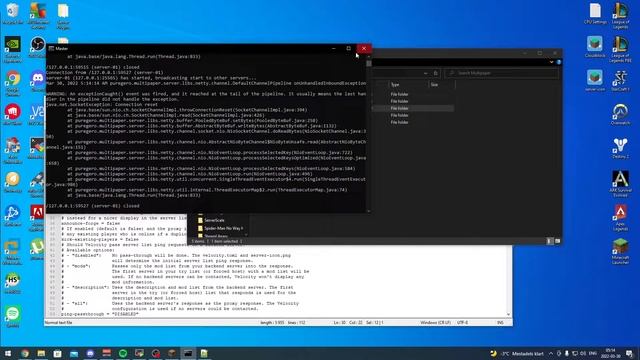
Task: Click the Windows (CR LF) status bar entry
Action: point(435,322)
